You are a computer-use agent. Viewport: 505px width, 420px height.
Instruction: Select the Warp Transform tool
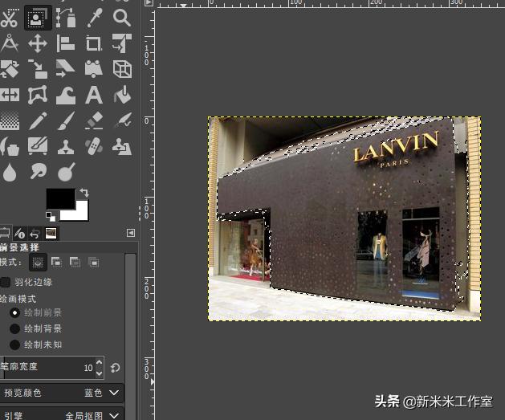point(66,95)
